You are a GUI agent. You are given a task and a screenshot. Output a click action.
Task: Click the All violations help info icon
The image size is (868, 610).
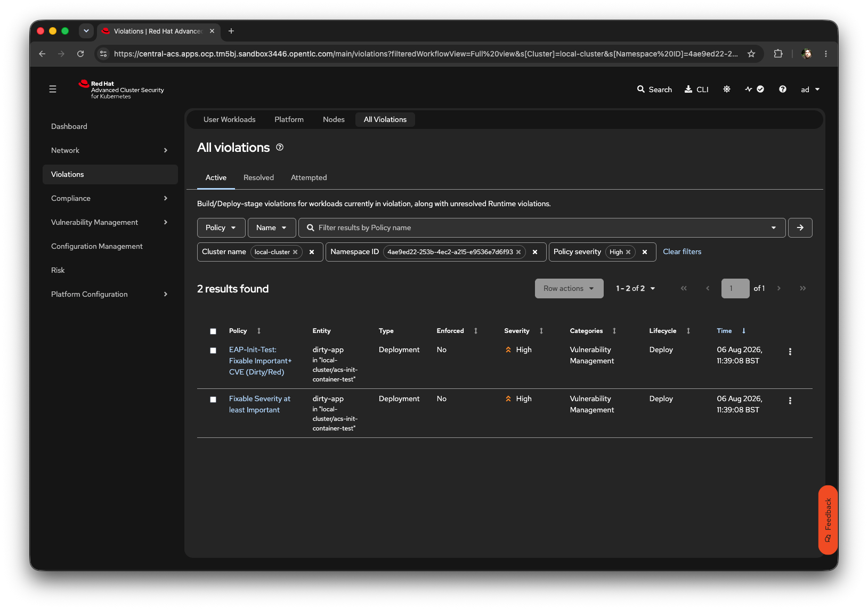(280, 148)
